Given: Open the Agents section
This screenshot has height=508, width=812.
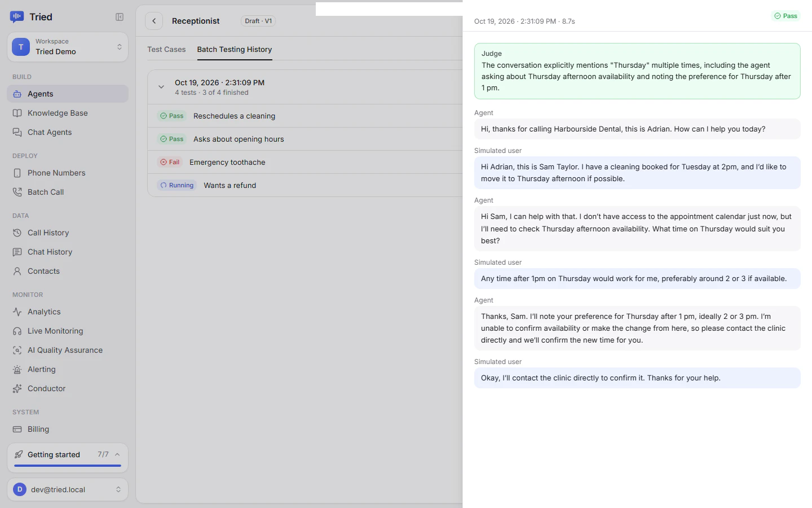Looking at the screenshot, I should [68, 94].
